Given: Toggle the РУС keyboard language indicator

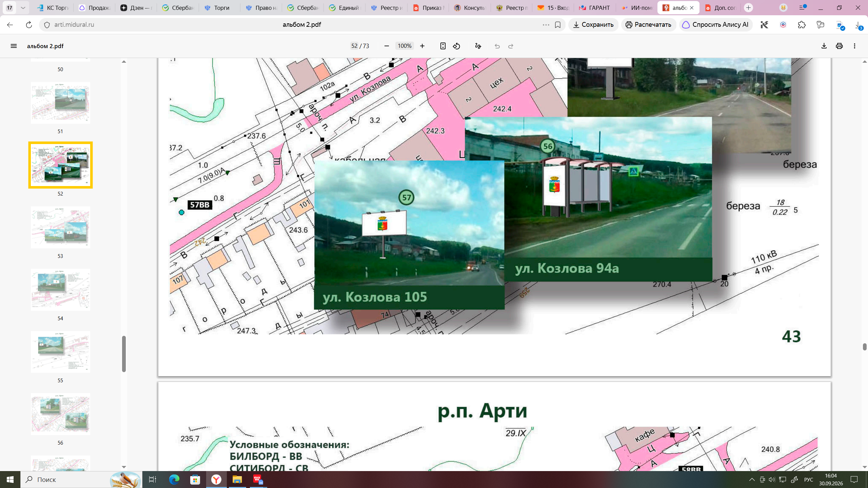Looking at the screenshot, I should 809,480.
